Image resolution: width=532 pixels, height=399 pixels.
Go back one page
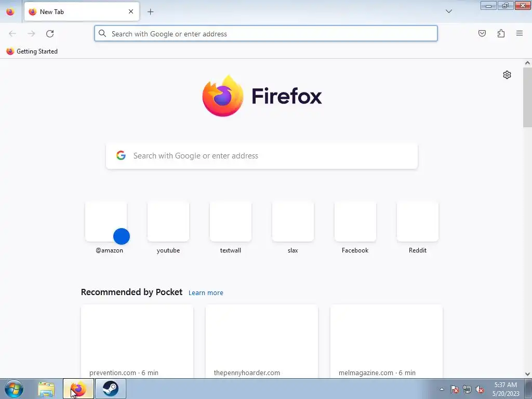(12, 33)
